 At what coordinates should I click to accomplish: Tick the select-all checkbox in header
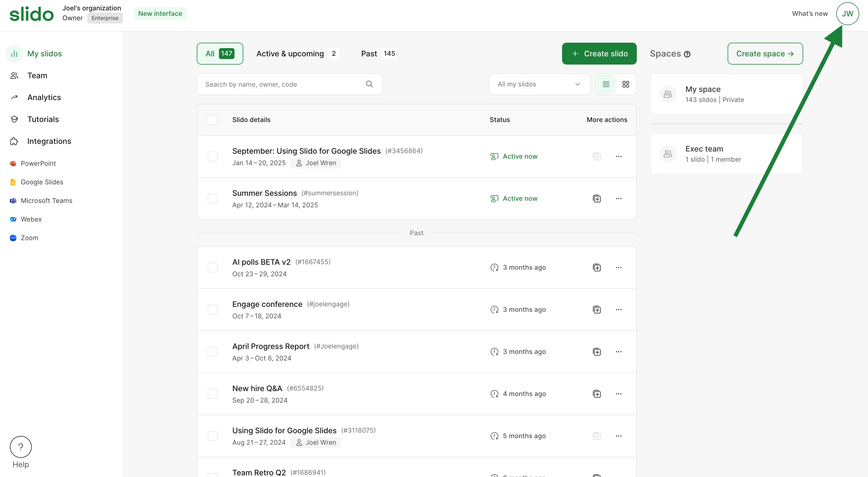(213, 120)
